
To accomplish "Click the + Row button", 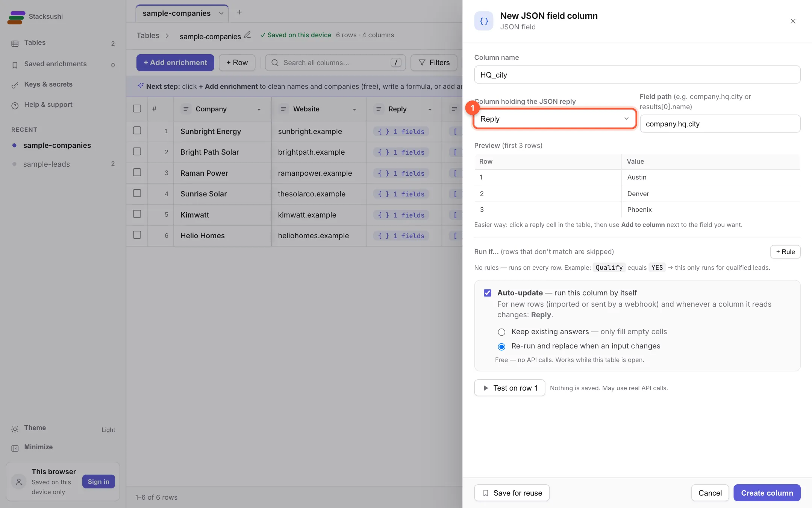I will (x=237, y=63).
